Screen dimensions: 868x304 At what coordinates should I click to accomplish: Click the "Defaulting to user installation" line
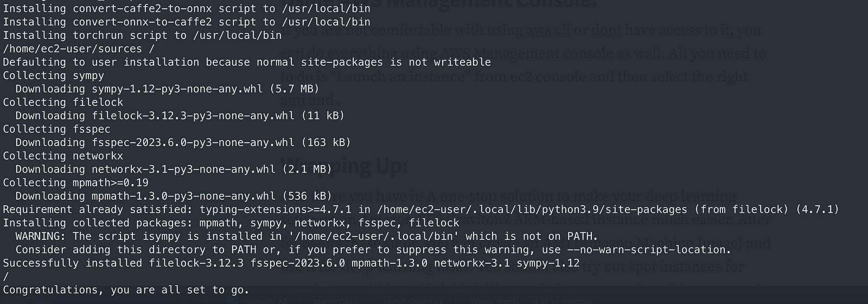(x=247, y=62)
